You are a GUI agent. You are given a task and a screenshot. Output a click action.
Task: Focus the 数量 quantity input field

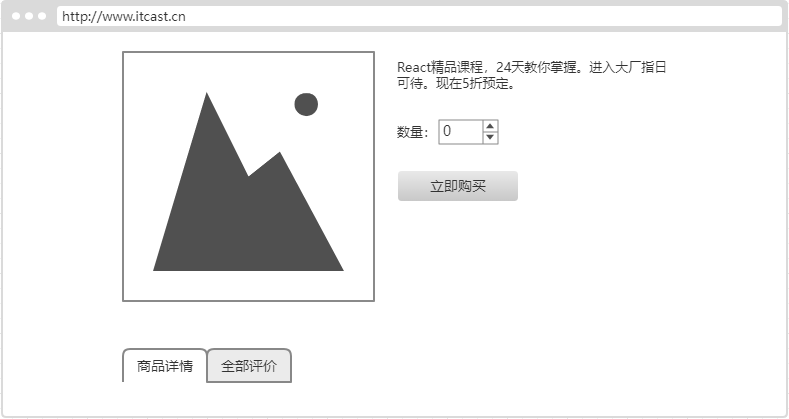(460, 132)
